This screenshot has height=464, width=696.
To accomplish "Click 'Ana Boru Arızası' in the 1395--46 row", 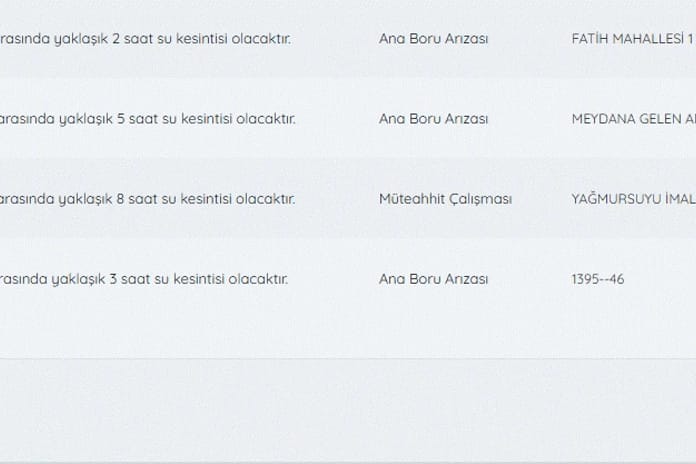I will (433, 279).
